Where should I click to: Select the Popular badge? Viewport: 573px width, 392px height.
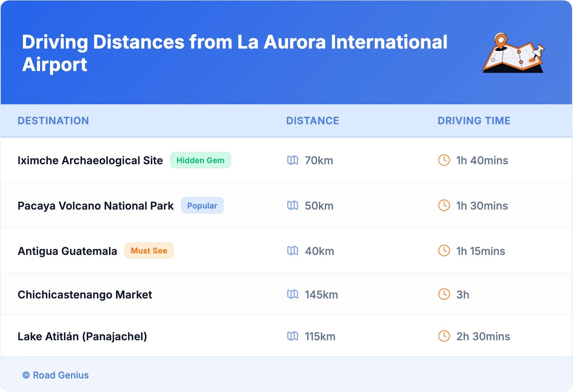click(x=202, y=206)
